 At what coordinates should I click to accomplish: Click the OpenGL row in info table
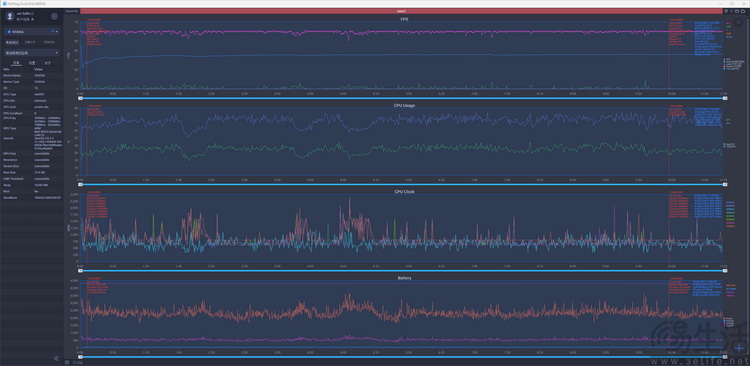coord(32,143)
